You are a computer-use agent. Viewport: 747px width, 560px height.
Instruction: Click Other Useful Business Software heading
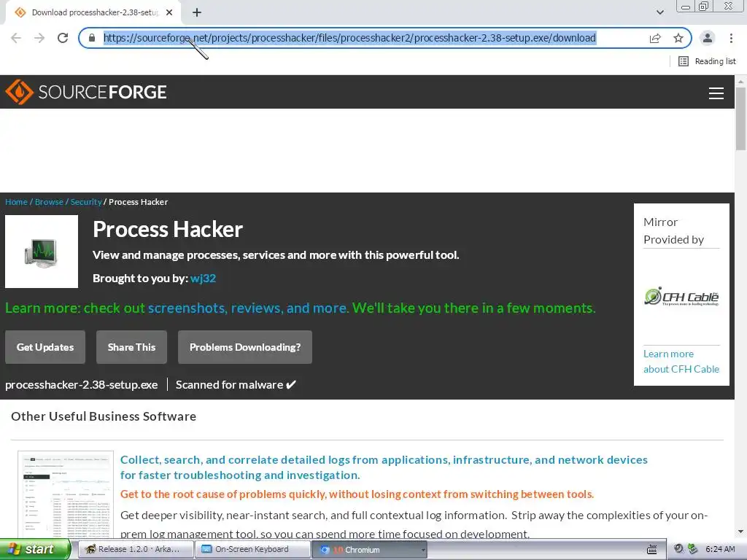point(104,416)
